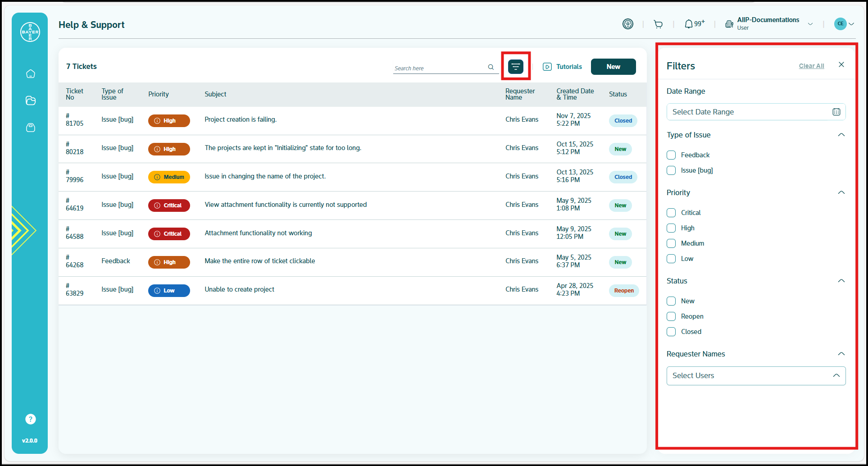The image size is (868, 466).
Task: Close the Filters panel
Action: point(841,65)
